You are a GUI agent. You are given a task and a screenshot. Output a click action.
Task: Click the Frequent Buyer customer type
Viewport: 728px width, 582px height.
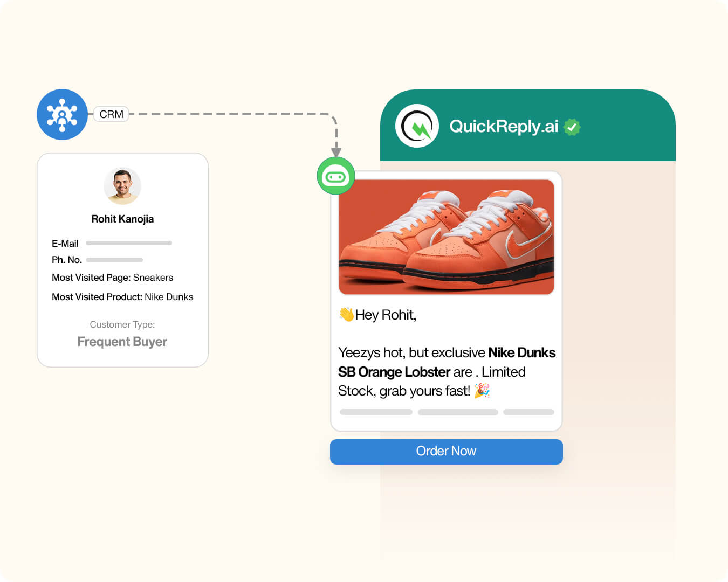pyautogui.click(x=122, y=342)
